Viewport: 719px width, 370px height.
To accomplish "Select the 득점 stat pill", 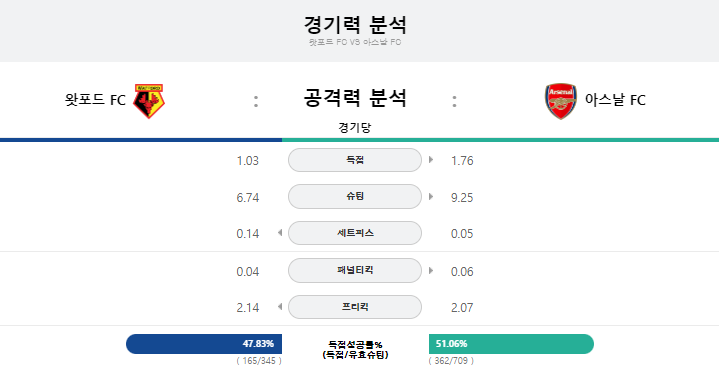I will pyautogui.click(x=355, y=160).
